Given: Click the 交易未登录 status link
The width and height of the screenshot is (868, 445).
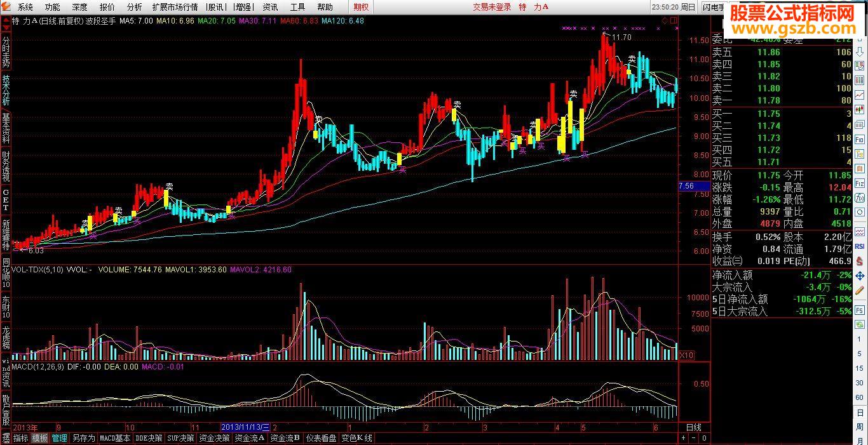Looking at the screenshot, I should [x=492, y=7].
